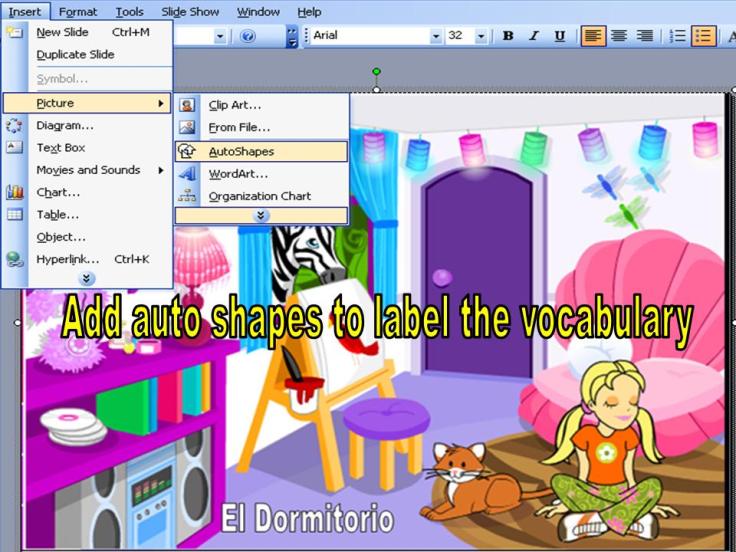Screen dimensions: 736x552
Task: Click the green rotation handle above slide
Action: click(x=377, y=72)
